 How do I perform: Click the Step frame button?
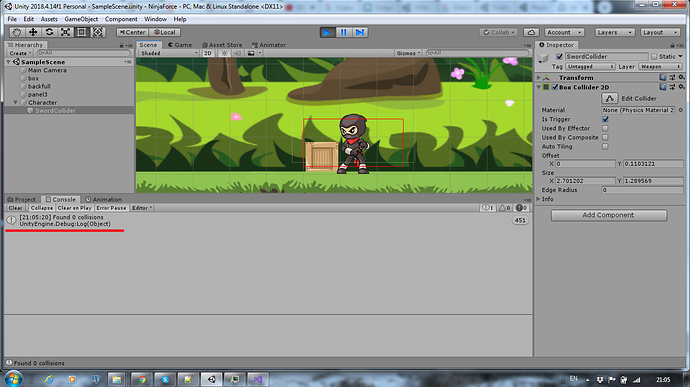pyautogui.click(x=360, y=32)
